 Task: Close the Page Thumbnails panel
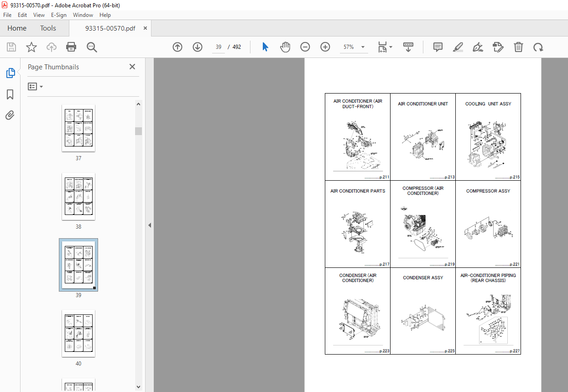point(132,67)
